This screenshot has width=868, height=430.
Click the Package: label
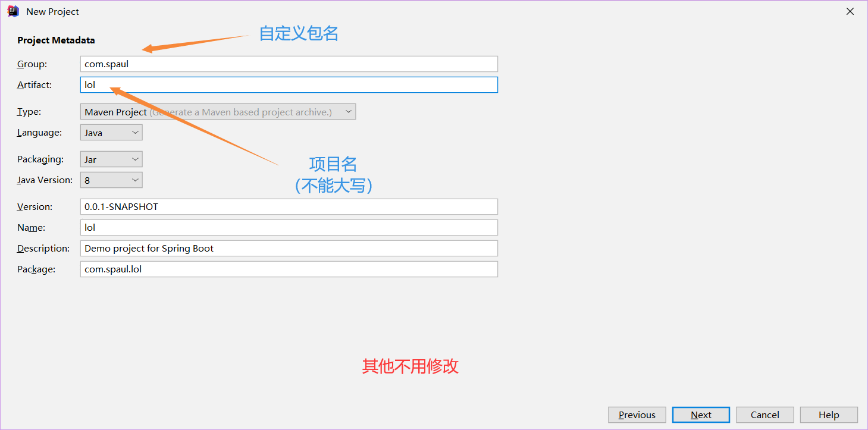(x=36, y=269)
